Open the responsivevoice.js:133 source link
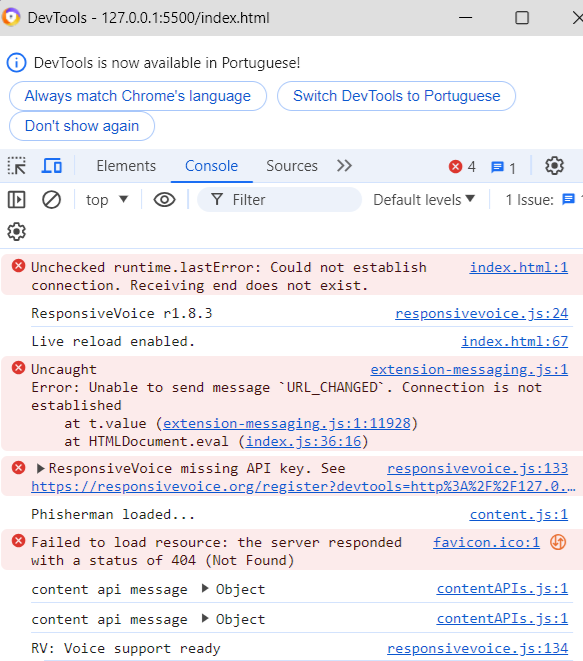Image resolution: width=583 pixels, height=661 pixels. tap(477, 468)
